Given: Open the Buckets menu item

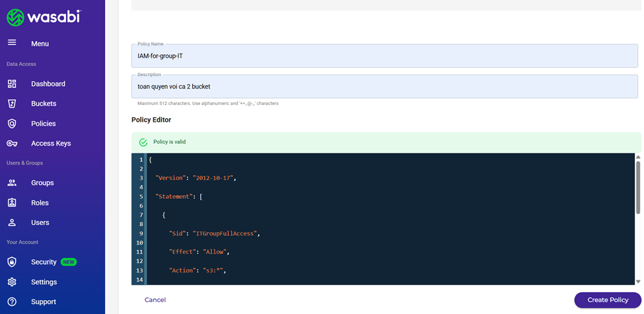Looking at the screenshot, I should tap(44, 104).
